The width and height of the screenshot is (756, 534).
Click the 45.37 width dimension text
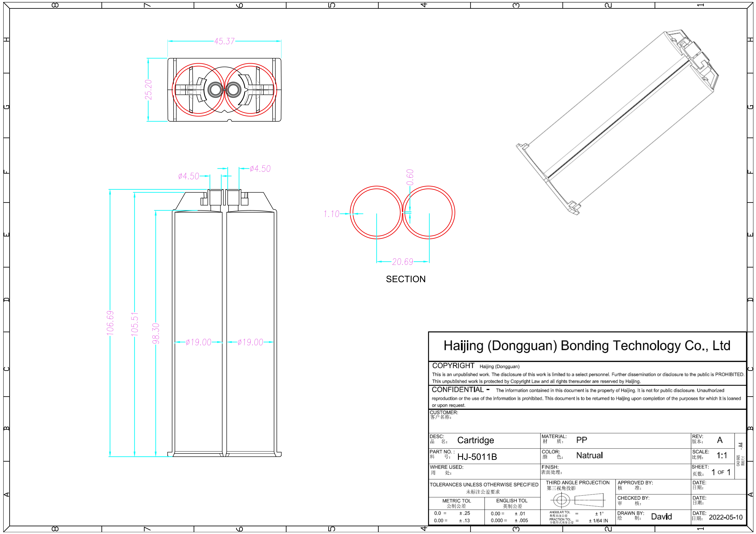pos(224,41)
